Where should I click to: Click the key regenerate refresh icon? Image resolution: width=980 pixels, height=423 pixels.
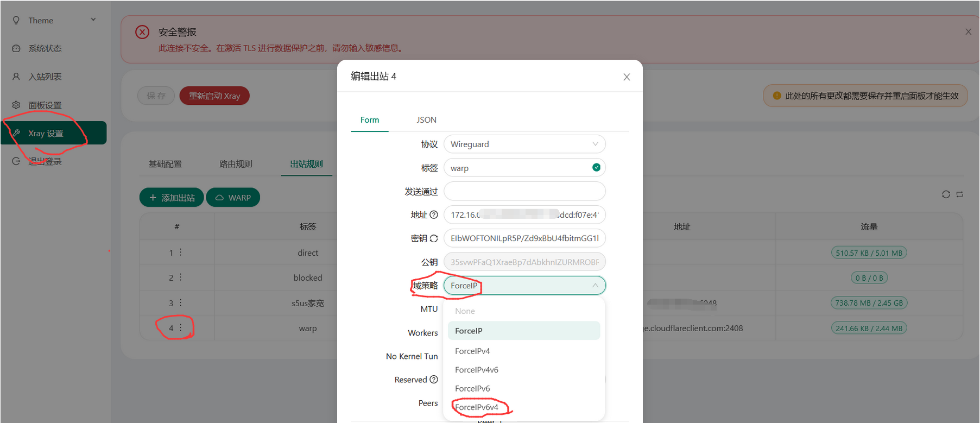(x=434, y=238)
